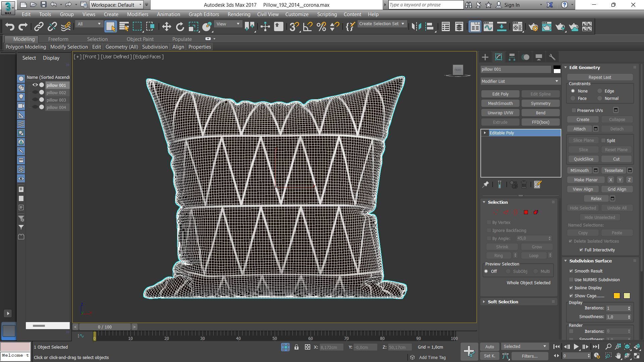Click Configure Modifier Sets icon
The image size is (644, 362).
click(537, 185)
